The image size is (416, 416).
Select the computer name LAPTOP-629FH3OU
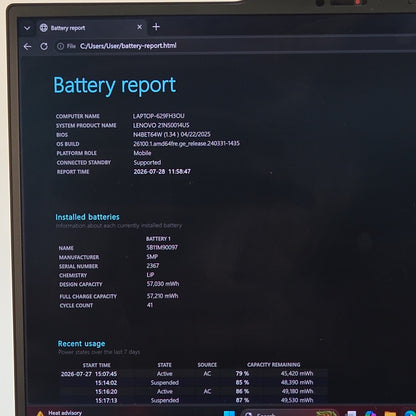click(x=159, y=116)
